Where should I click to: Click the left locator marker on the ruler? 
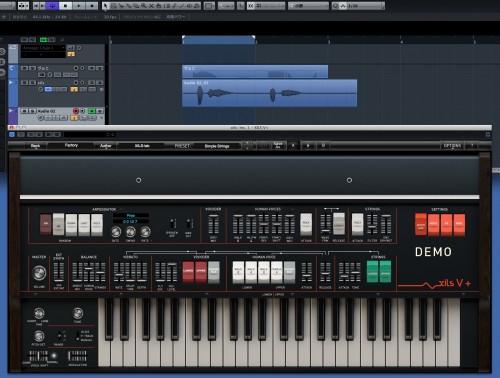tap(183, 38)
